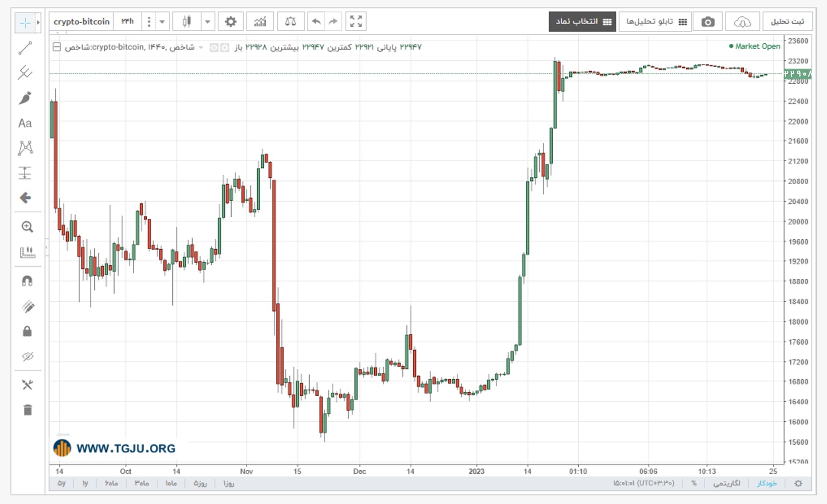Open the time interval dropdown arrow
Viewport: 827px width, 504px height.
point(162,22)
